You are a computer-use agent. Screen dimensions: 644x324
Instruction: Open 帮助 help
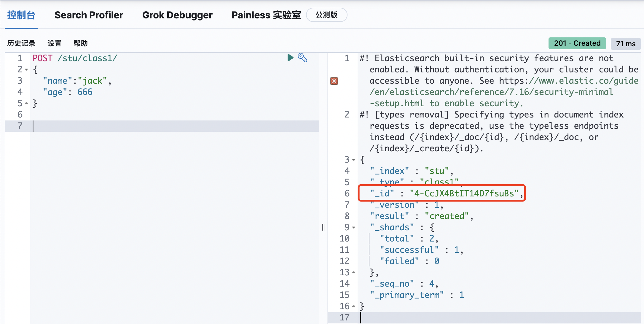click(x=81, y=43)
